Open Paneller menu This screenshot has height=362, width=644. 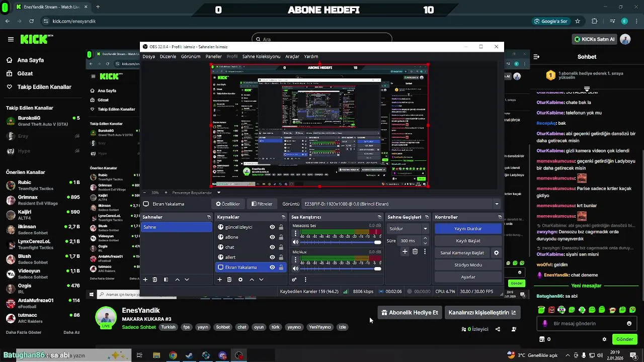214,57
